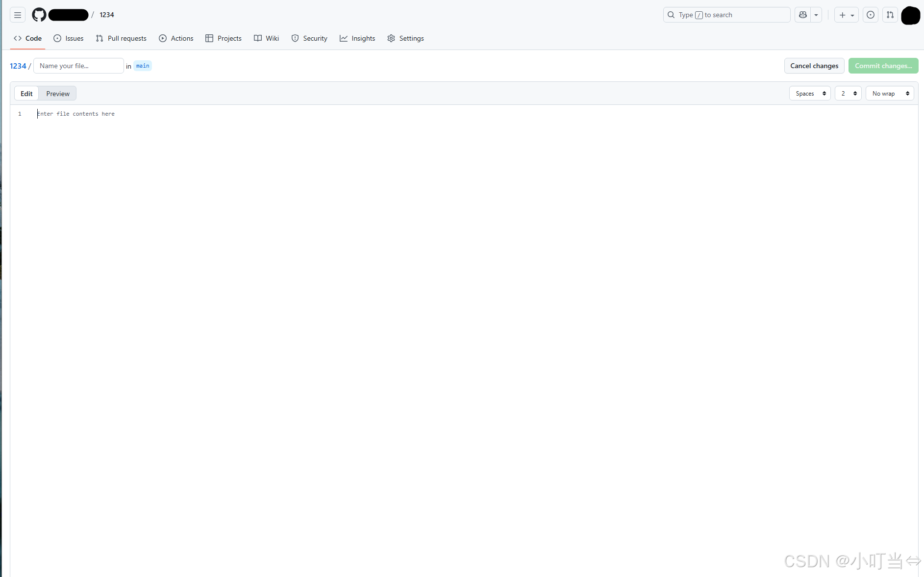Image resolution: width=924 pixels, height=577 pixels.
Task: Click Cancel changes button
Action: click(814, 66)
